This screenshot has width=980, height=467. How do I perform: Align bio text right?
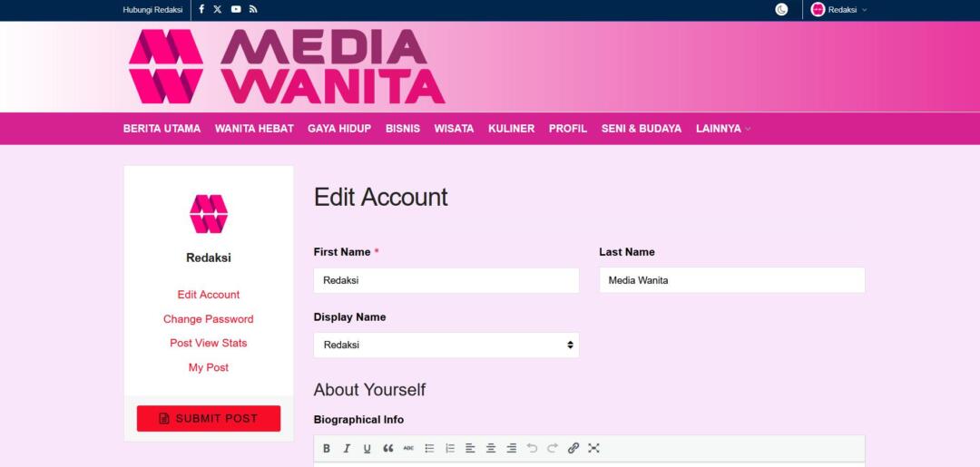coord(511,448)
